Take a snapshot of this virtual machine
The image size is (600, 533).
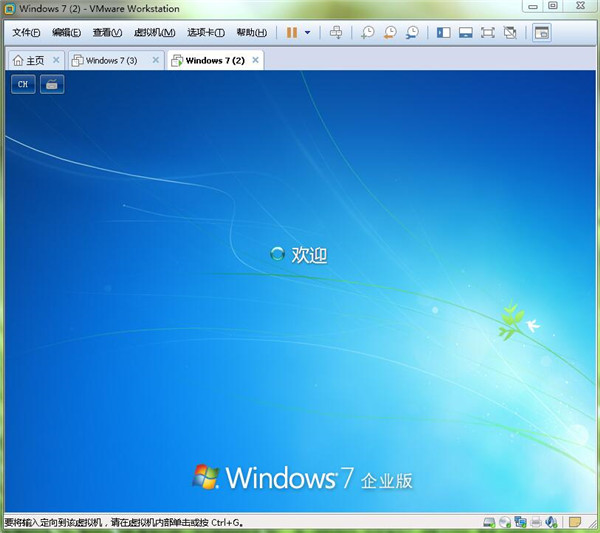[x=368, y=33]
